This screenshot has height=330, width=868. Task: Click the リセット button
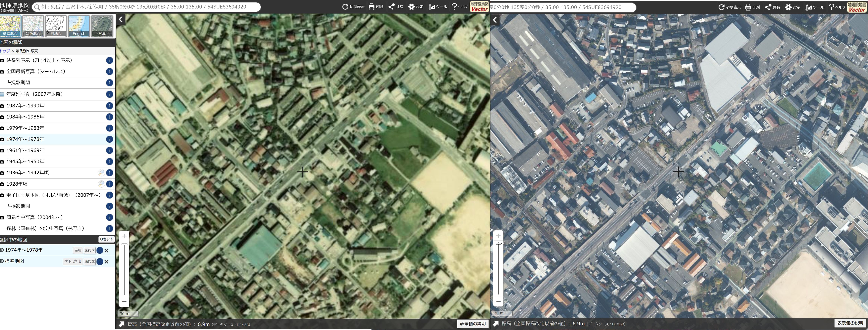coord(106,239)
